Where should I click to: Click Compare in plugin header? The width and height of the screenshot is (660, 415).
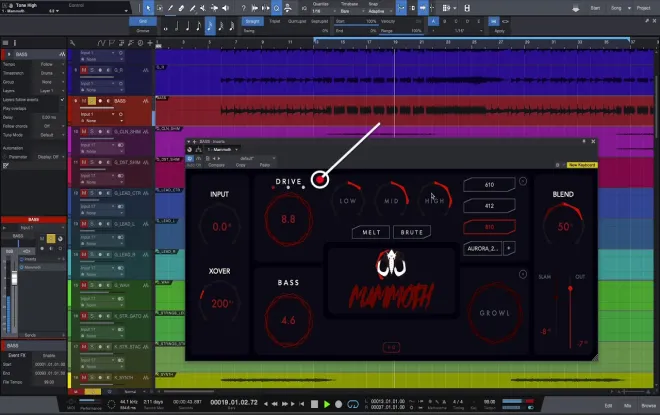(216, 165)
